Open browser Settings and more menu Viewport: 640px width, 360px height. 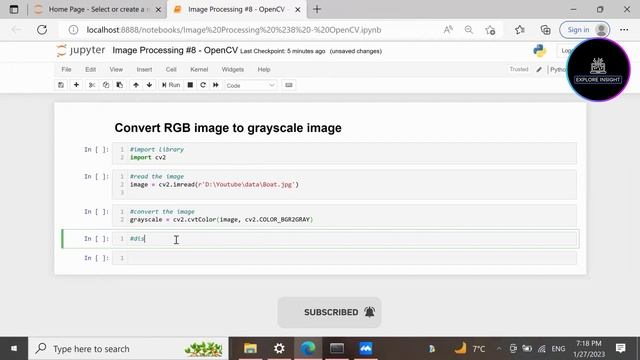pos(624,29)
